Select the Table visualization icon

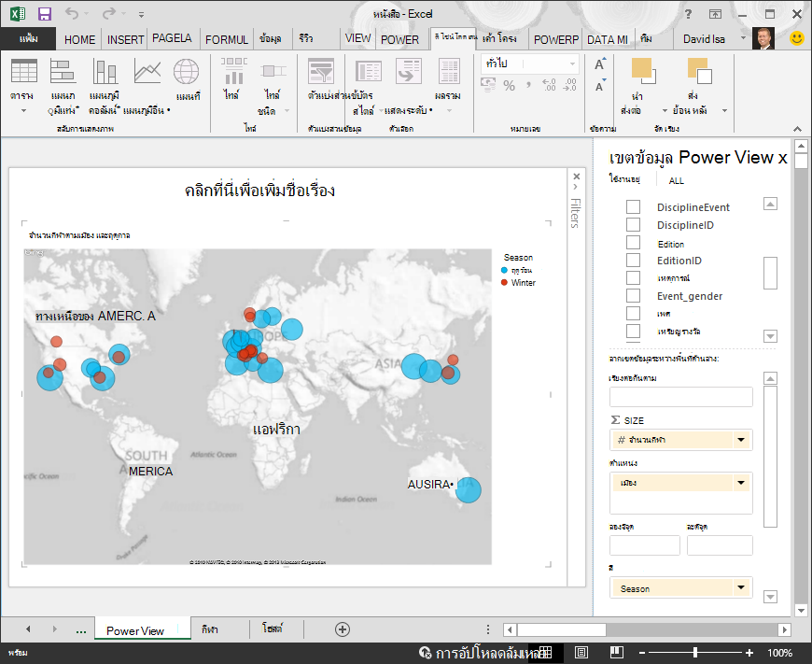(24, 70)
